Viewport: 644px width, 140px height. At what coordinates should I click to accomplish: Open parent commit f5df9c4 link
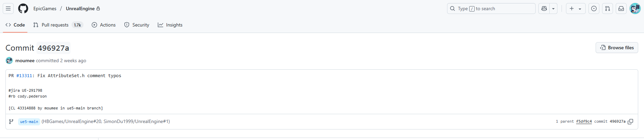tap(584, 121)
